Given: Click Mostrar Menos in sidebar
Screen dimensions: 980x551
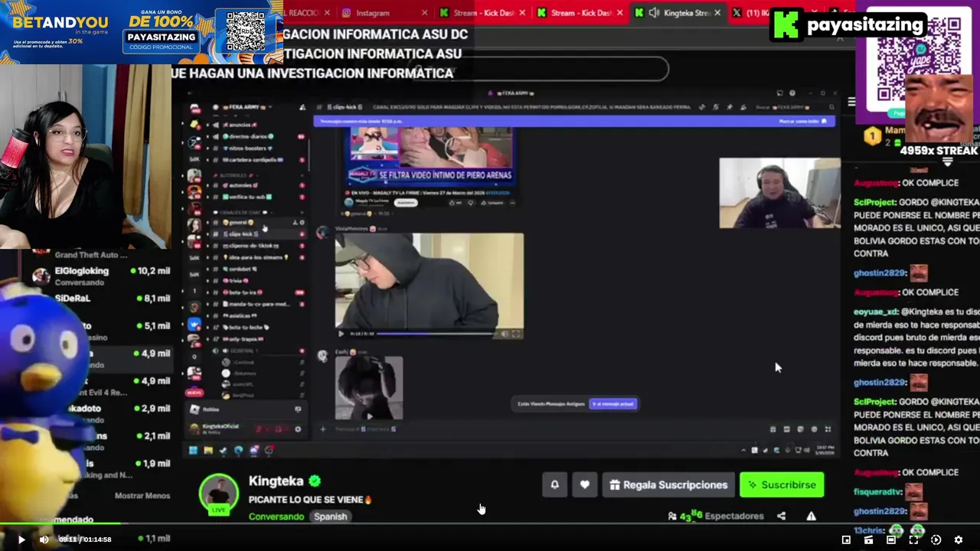Looking at the screenshot, I should click(x=142, y=495).
